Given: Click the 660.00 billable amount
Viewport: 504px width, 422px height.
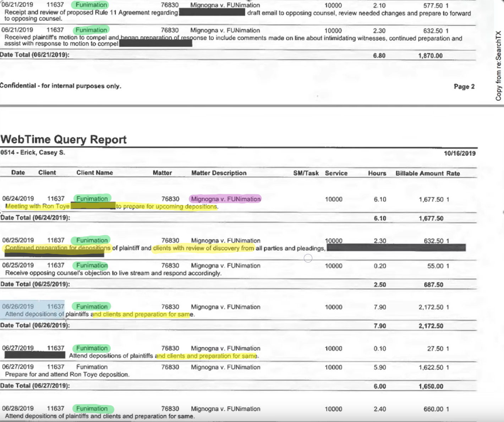Looking at the screenshot, I should [x=433, y=409].
